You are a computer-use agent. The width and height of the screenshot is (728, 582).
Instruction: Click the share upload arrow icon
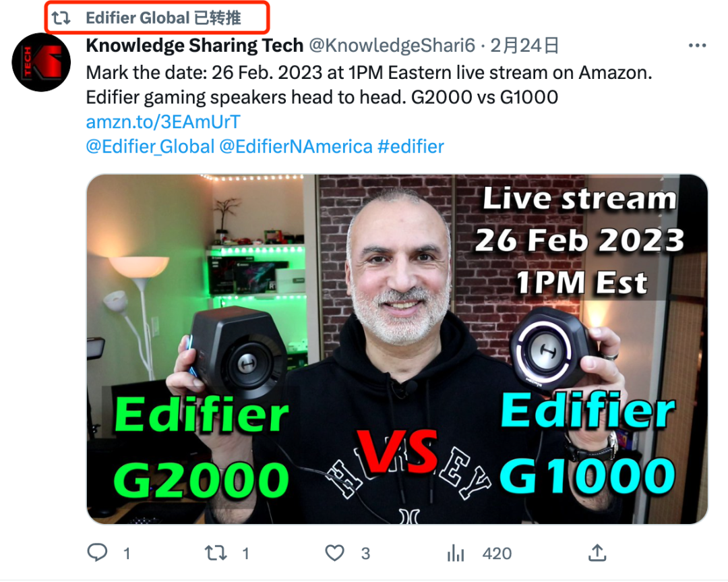pyautogui.click(x=597, y=552)
